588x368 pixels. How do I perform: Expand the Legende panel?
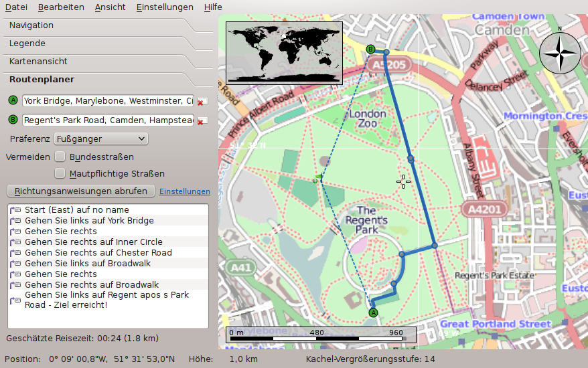[x=27, y=43]
